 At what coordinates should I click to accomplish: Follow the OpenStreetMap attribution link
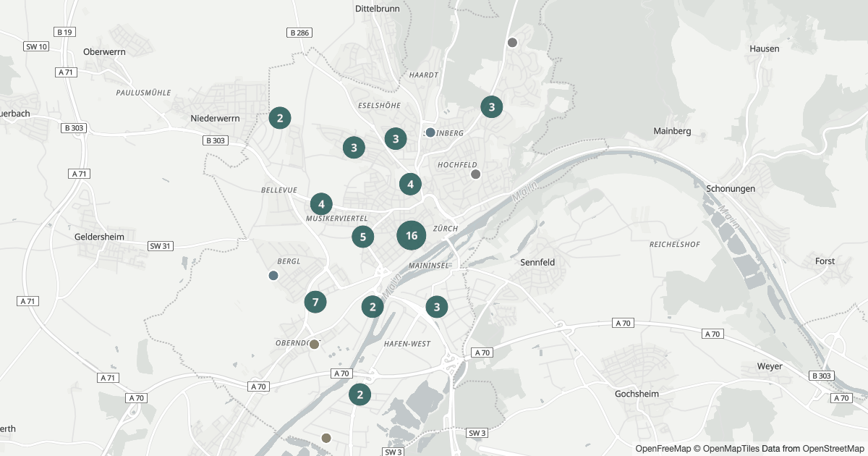point(833,449)
